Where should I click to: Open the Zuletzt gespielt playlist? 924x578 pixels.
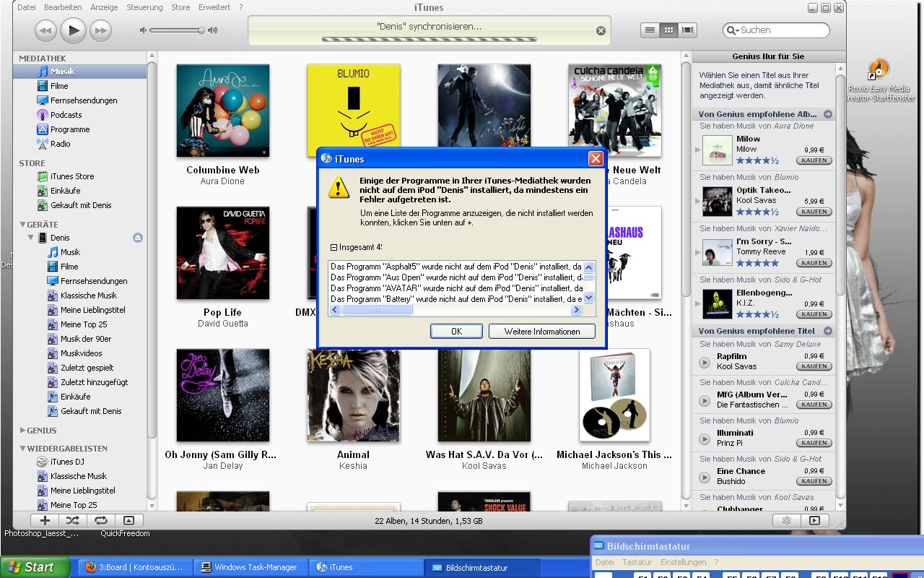pos(79,368)
